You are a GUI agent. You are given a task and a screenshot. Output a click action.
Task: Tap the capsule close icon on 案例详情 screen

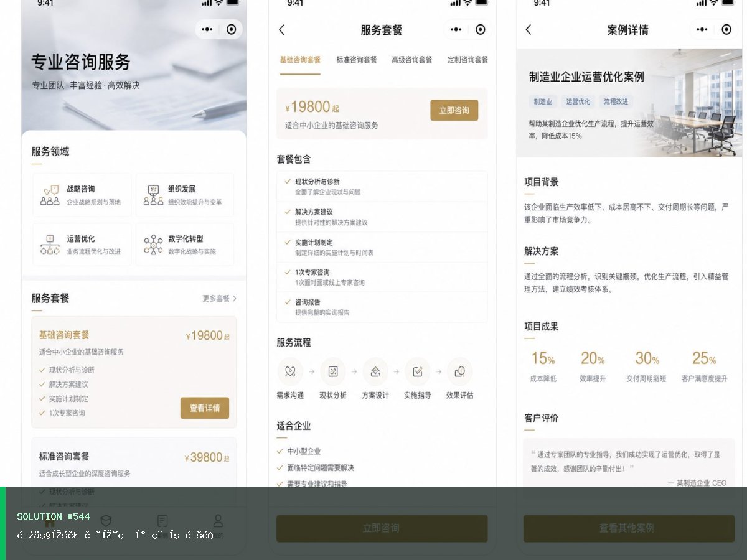pyautogui.click(x=726, y=29)
